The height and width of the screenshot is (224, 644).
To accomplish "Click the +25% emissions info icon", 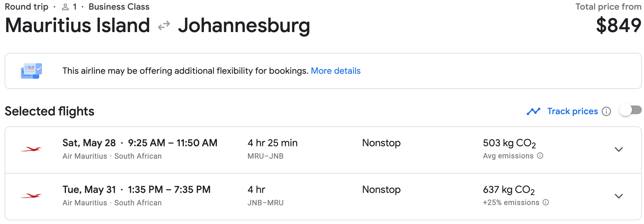I will tap(546, 202).
